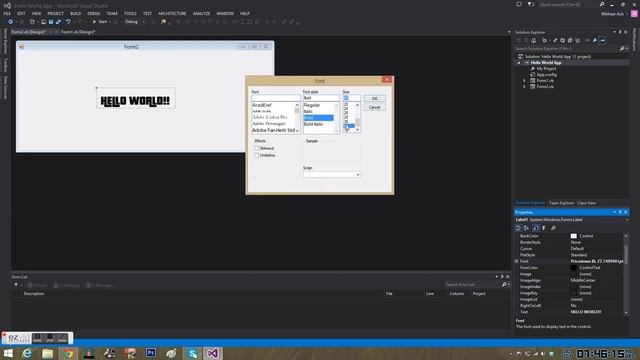640x360 pixels.
Task: Open the TOOLS menu
Action: [130, 13]
